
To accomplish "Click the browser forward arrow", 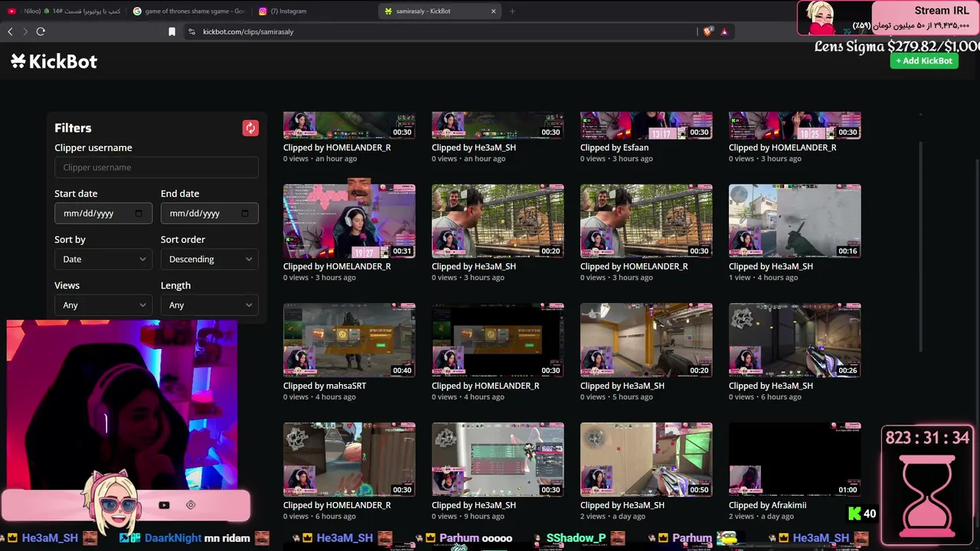I will coord(25,31).
